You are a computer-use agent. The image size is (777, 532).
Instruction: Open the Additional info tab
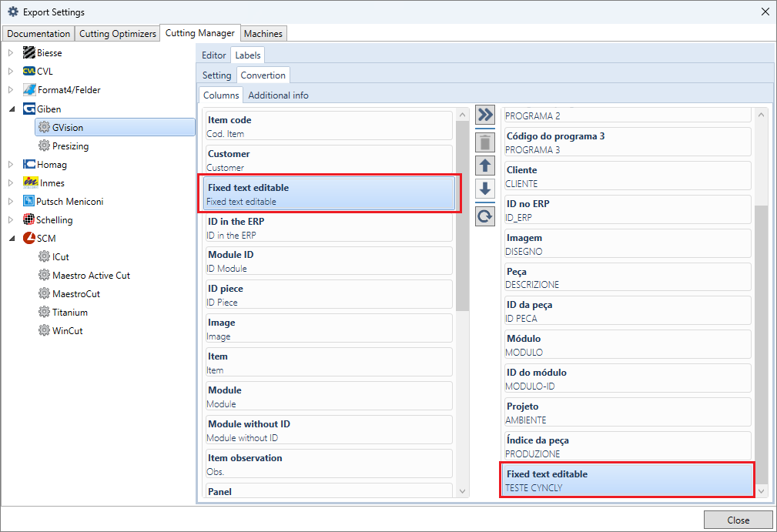[x=279, y=95]
